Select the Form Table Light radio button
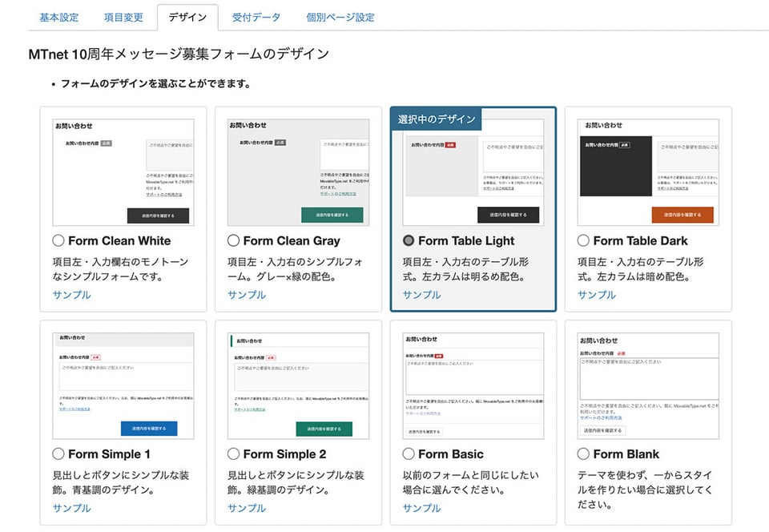Viewport: 769px width, 532px height. [x=409, y=240]
